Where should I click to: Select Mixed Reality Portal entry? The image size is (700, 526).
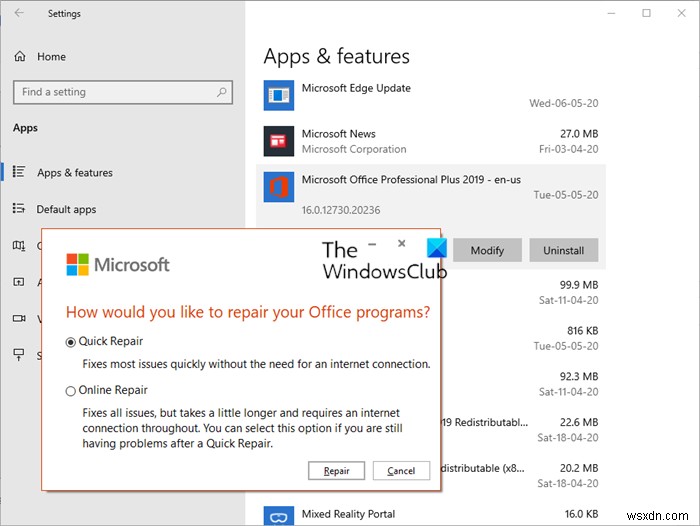pyautogui.click(x=431, y=514)
